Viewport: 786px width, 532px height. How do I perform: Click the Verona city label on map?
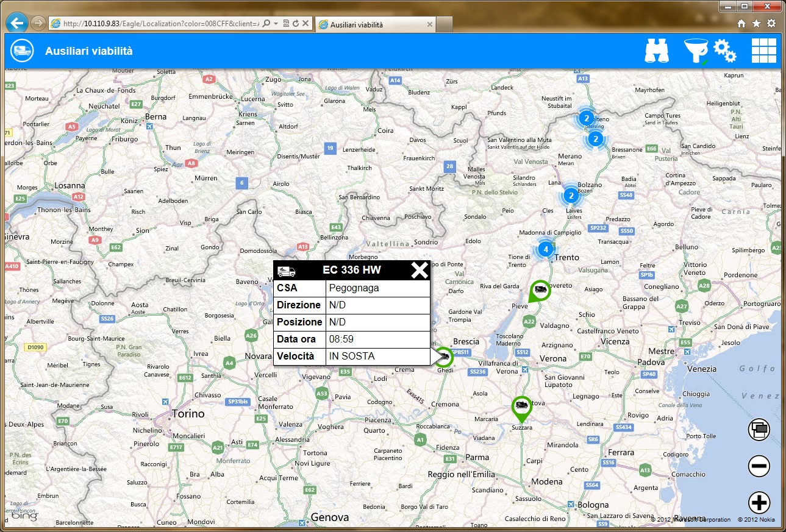tap(554, 358)
